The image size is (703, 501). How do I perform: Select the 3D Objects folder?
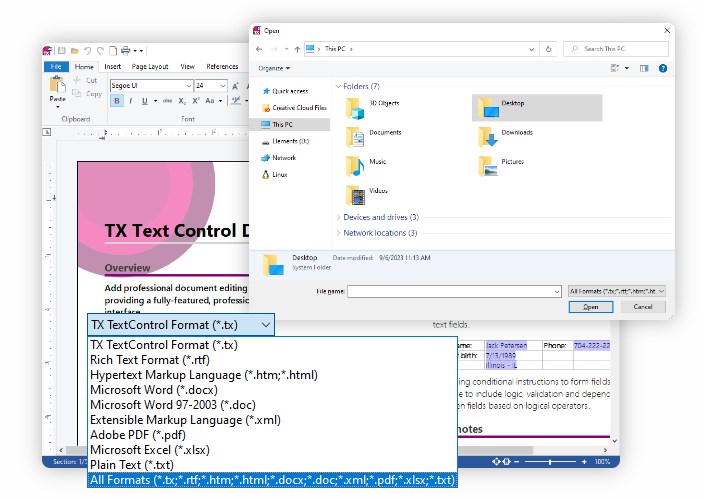[372, 108]
